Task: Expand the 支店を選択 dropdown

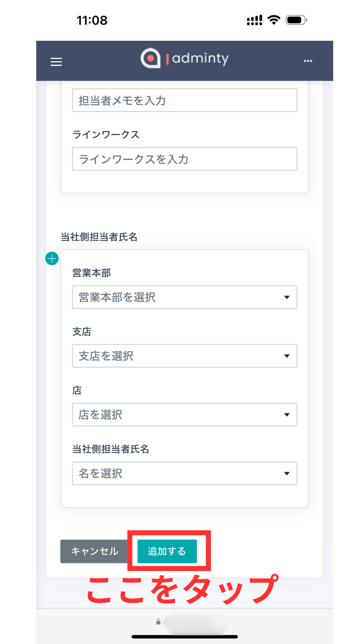Action: click(184, 356)
